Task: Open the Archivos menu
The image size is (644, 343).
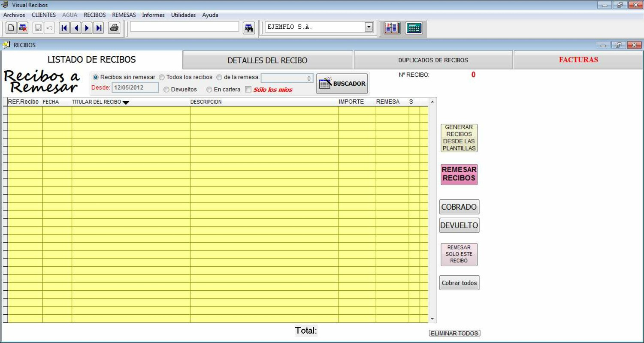Action: pyautogui.click(x=14, y=15)
